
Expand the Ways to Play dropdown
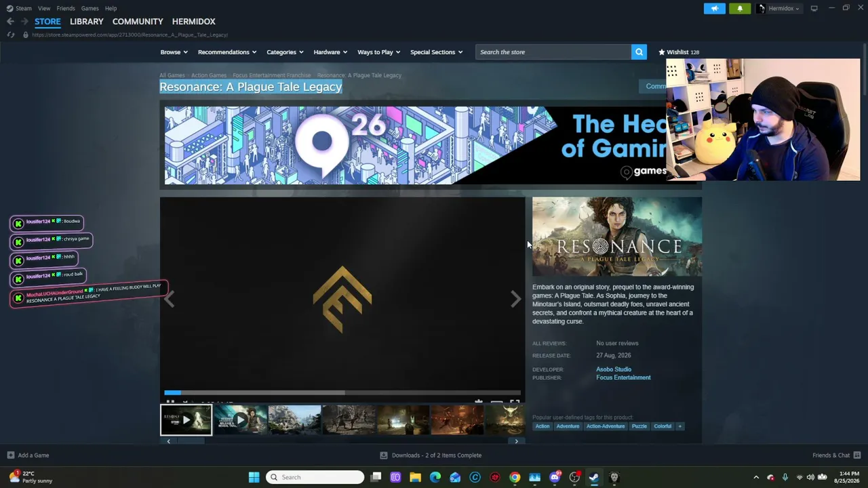tap(379, 52)
